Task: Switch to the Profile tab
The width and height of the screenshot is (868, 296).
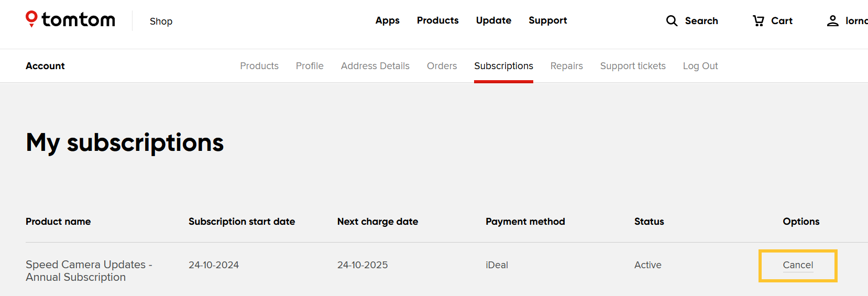Action: [x=310, y=66]
